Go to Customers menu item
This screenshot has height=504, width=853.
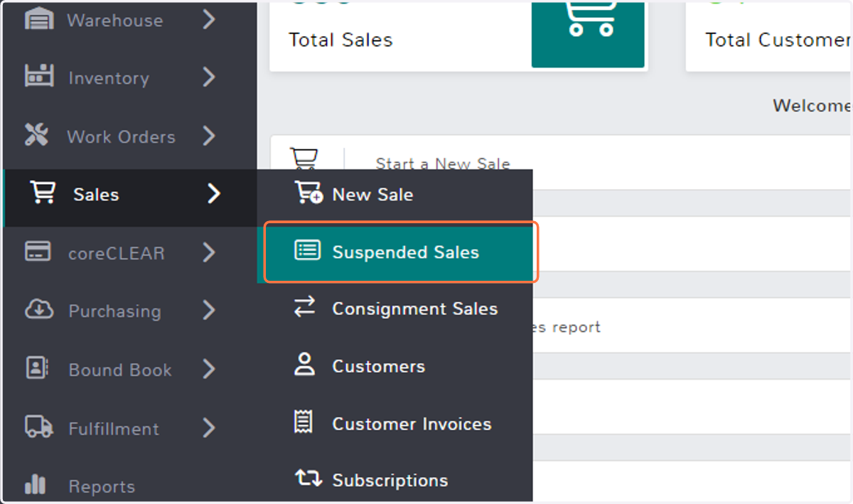(x=395, y=366)
